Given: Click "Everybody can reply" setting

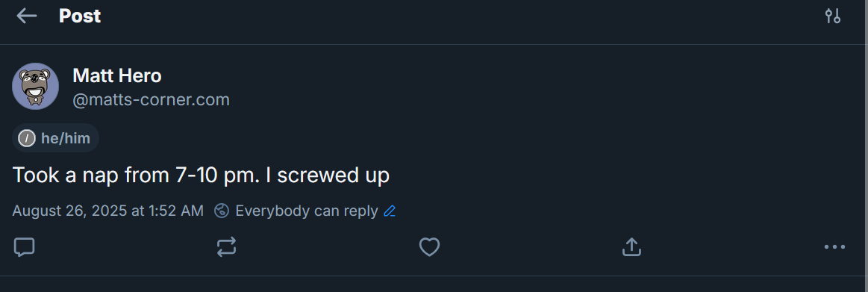Looking at the screenshot, I should coord(307,211).
